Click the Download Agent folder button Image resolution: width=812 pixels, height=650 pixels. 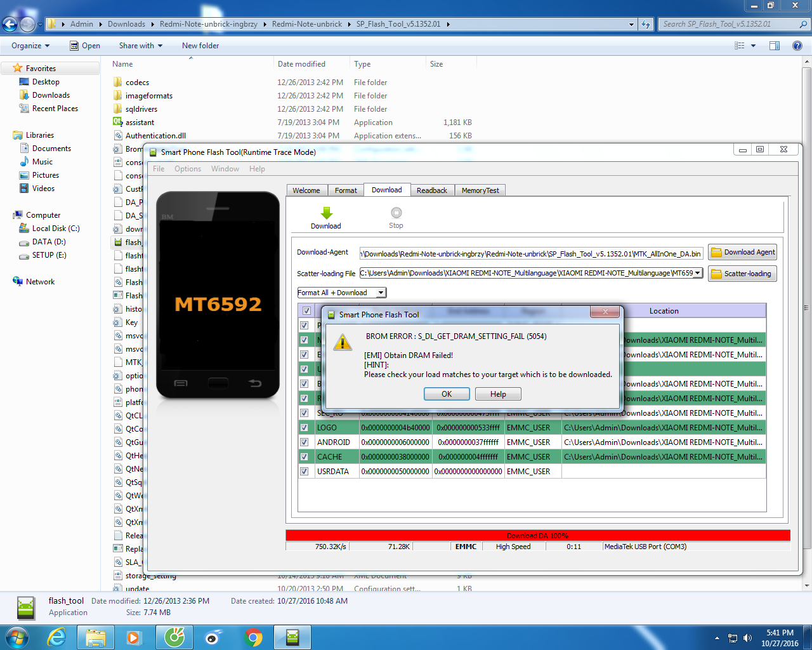743,252
